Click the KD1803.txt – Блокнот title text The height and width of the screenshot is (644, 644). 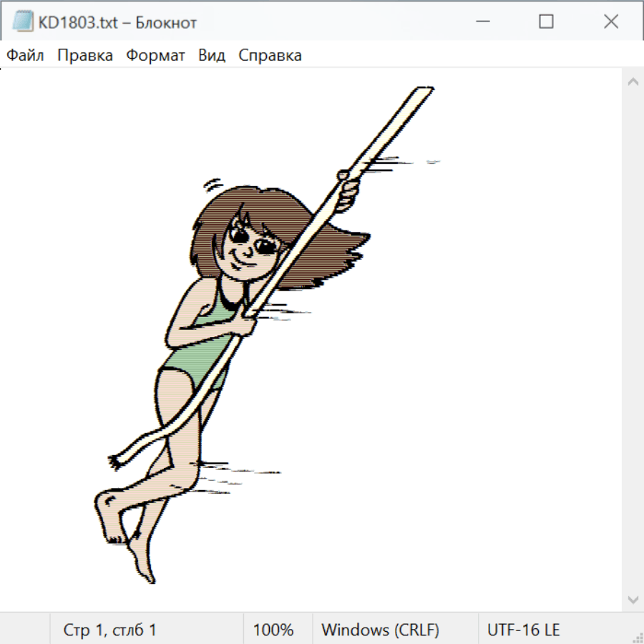pyautogui.click(x=118, y=22)
